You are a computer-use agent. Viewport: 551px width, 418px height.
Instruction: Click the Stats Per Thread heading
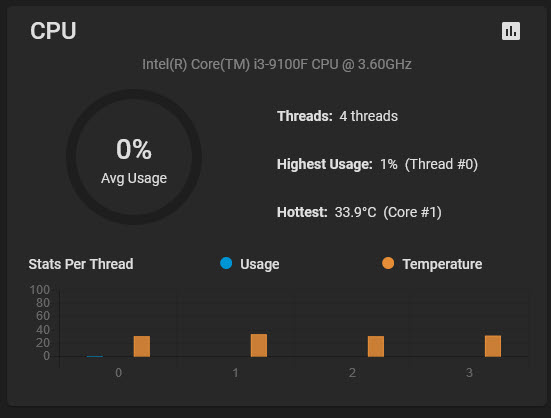point(81,264)
